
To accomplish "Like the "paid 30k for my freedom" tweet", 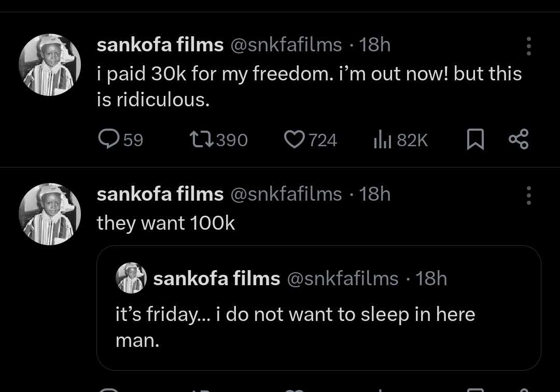I will [x=295, y=139].
